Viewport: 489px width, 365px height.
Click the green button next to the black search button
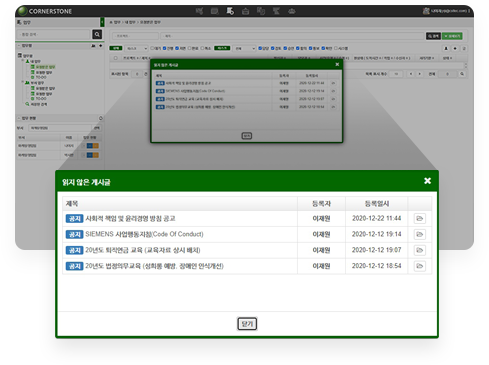point(452,36)
